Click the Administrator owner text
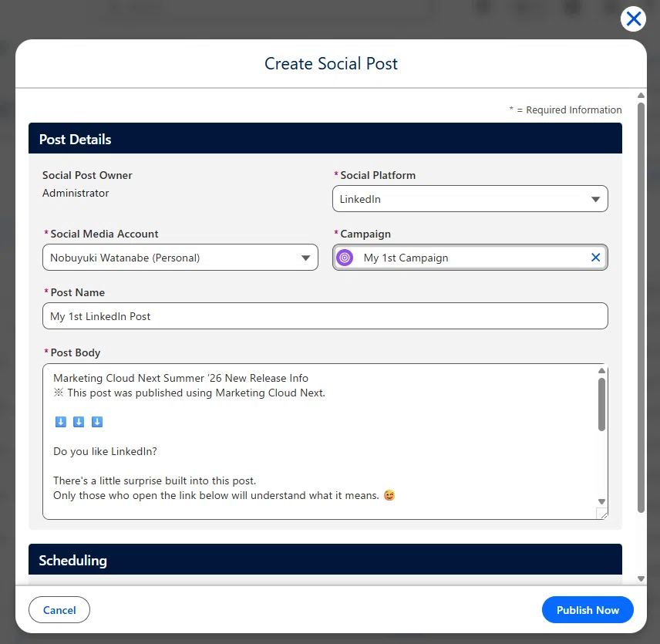Image resolution: width=660 pixels, height=644 pixels. [x=76, y=193]
